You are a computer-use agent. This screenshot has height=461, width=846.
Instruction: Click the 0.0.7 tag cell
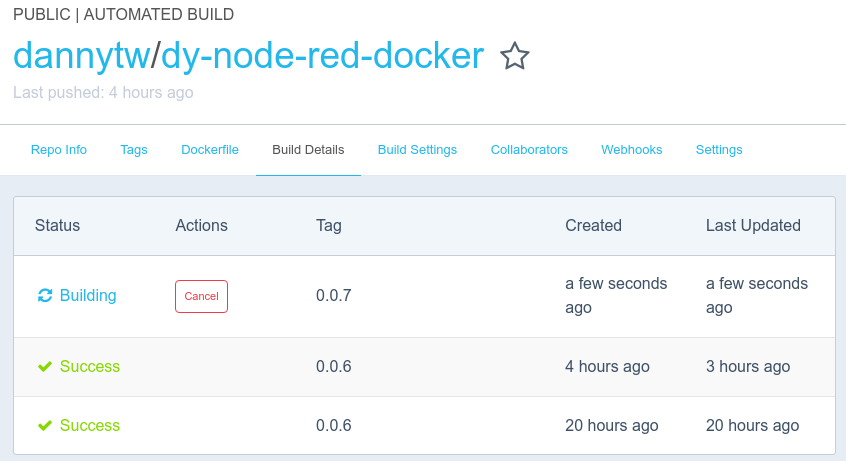point(334,296)
